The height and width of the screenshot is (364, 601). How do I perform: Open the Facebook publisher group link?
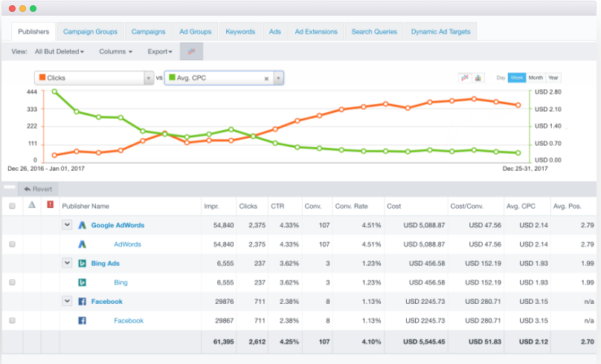[x=107, y=302]
